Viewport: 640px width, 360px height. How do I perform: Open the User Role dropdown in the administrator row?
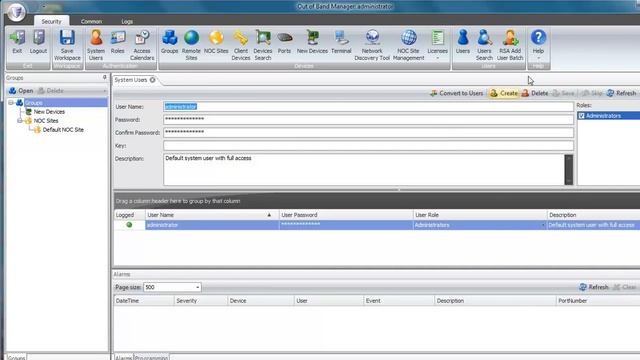tap(543, 225)
